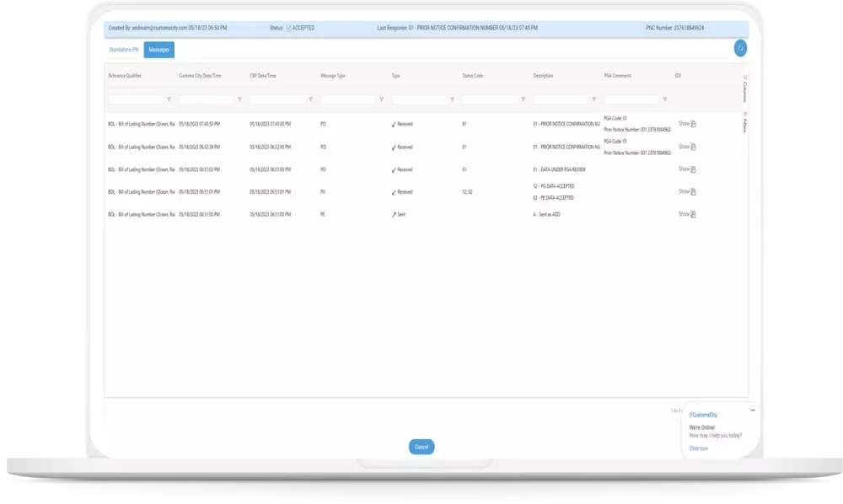Viewport: 843px width, 504px height.
Task: Focus the CBP Date/Time filter input
Action: 277,99
